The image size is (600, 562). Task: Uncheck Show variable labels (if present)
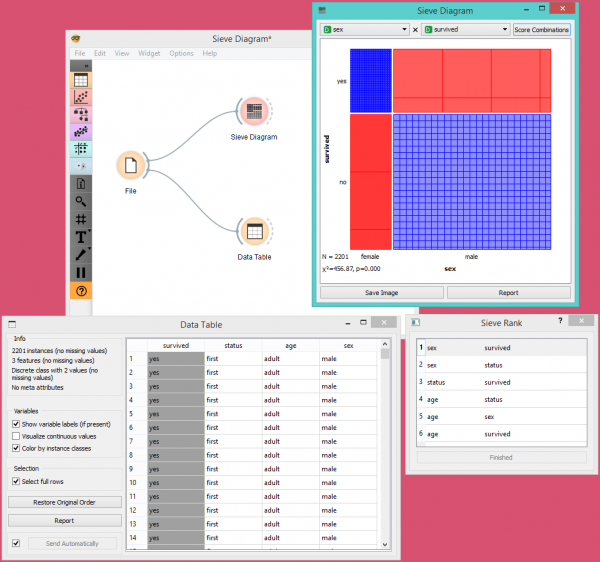tap(16, 424)
